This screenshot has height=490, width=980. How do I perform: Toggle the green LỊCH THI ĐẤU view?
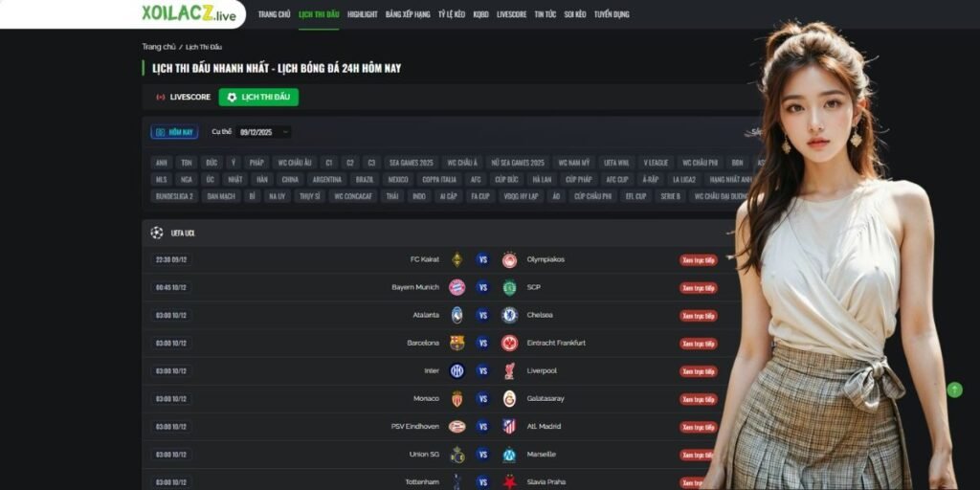coord(258,97)
